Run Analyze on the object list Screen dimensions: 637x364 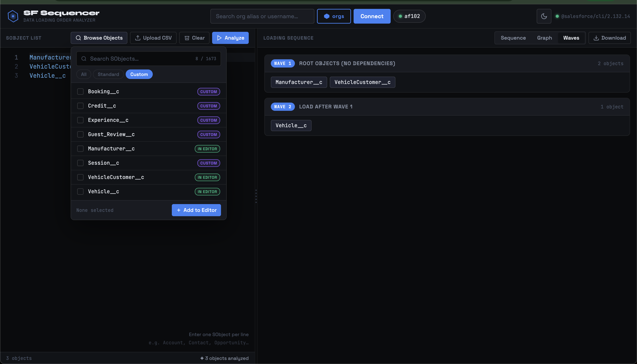tap(231, 38)
